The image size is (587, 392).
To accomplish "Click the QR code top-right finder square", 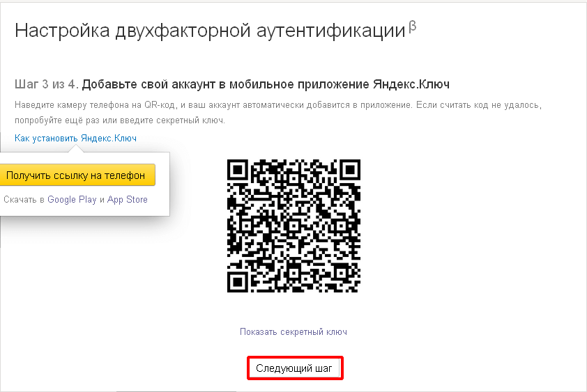I will pyautogui.click(x=350, y=170).
